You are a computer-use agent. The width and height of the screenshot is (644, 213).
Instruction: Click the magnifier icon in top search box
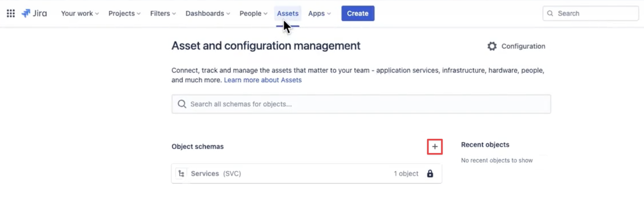pyautogui.click(x=550, y=13)
